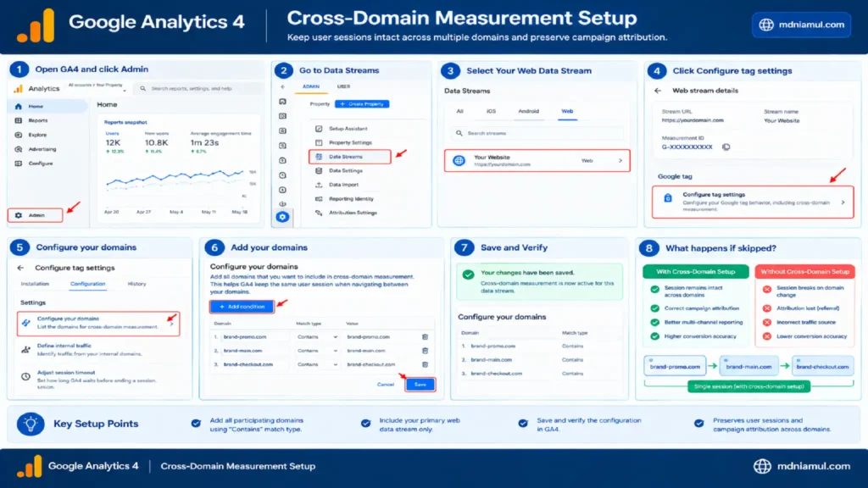
Task: Click the Home icon in Analytics sidebar
Action: (19, 106)
